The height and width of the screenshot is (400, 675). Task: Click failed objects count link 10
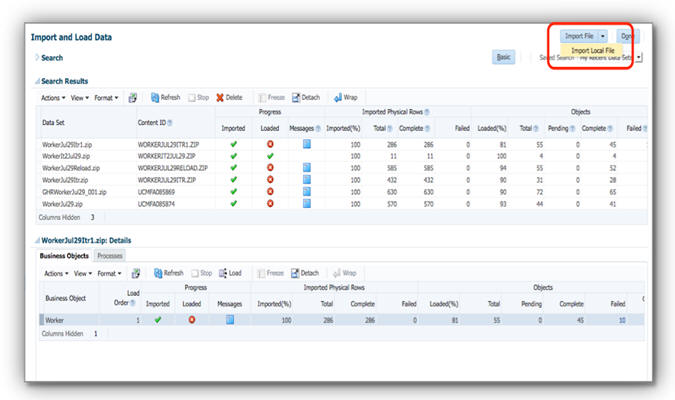622,320
